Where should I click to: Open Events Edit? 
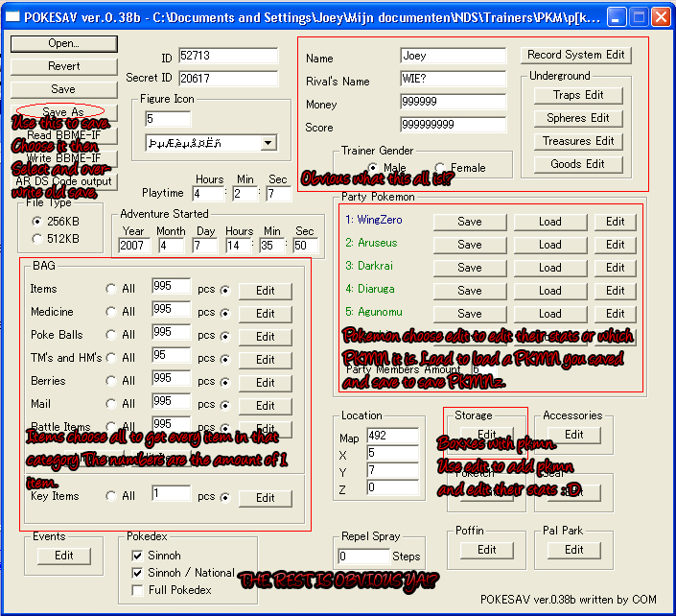[x=64, y=556]
